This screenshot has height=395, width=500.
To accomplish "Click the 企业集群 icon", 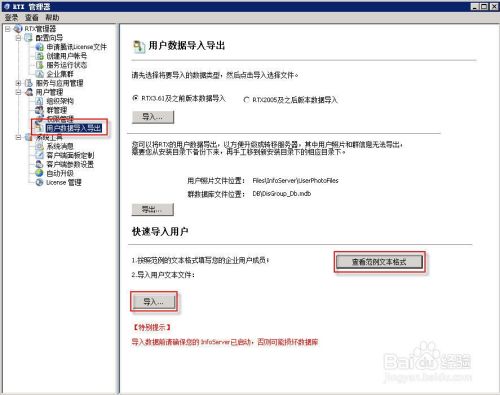I will point(39,74).
